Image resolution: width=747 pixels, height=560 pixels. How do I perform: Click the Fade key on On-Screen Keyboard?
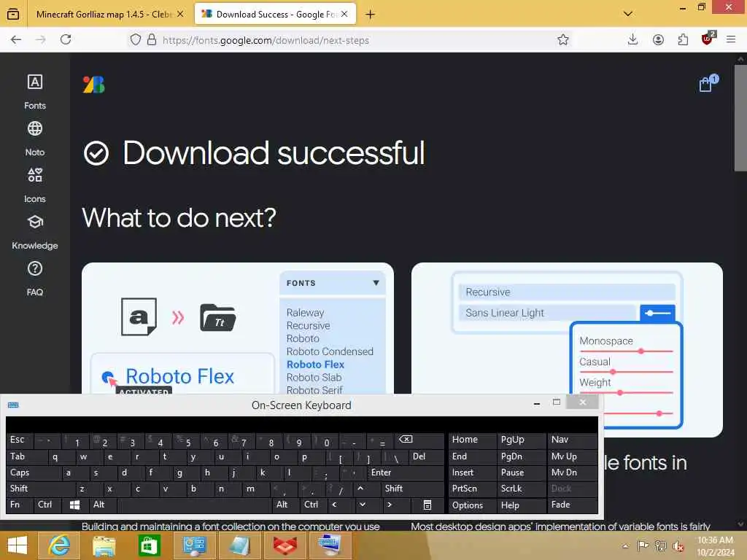572,505
